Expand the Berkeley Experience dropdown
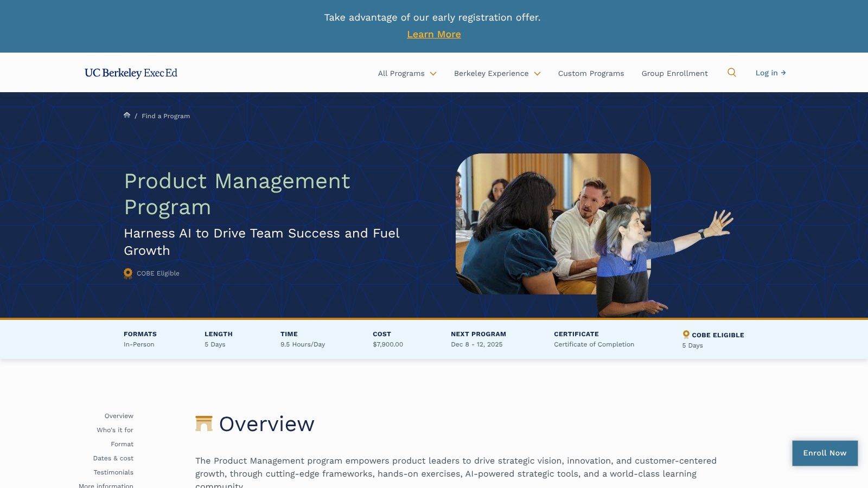Screen dimensions: 868x488 pyautogui.click(x=496, y=73)
